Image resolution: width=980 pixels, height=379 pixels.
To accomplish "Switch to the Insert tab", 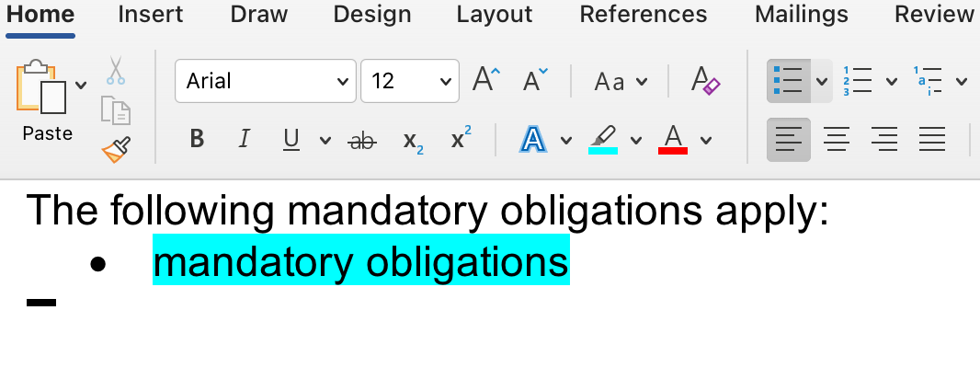I will click(151, 15).
